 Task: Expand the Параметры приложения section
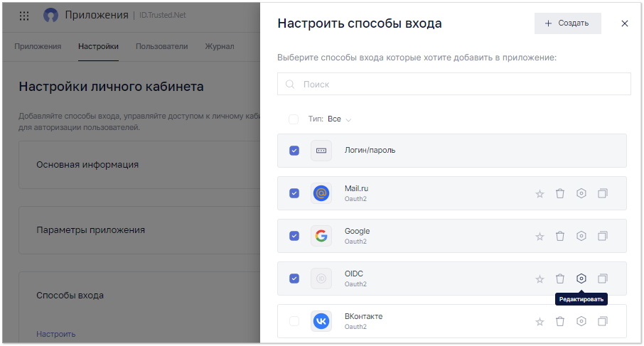click(x=139, y=230)
